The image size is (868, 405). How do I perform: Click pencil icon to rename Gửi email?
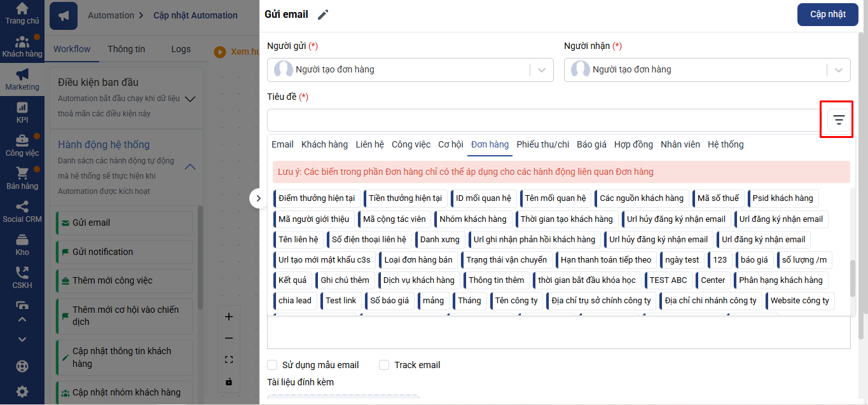point(323,15)
